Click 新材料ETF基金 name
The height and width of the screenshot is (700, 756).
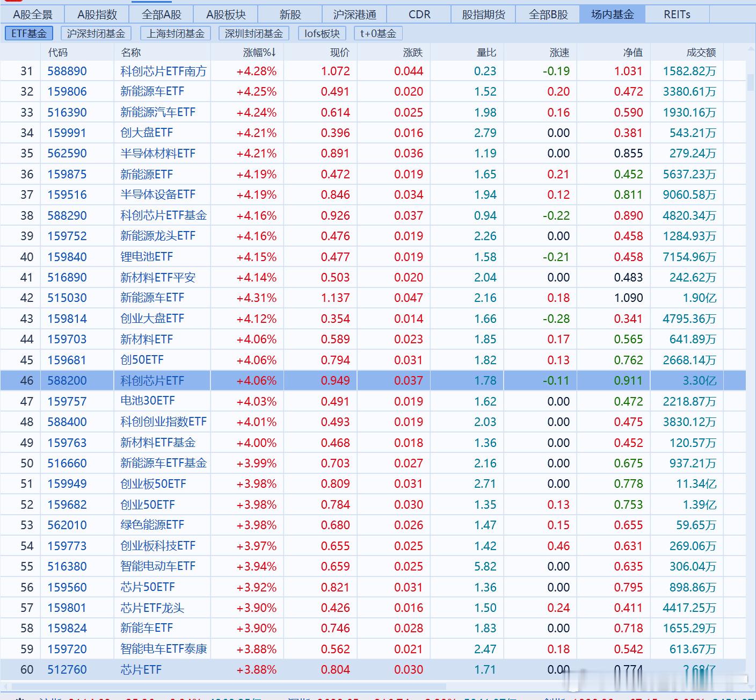coord(158,443)
